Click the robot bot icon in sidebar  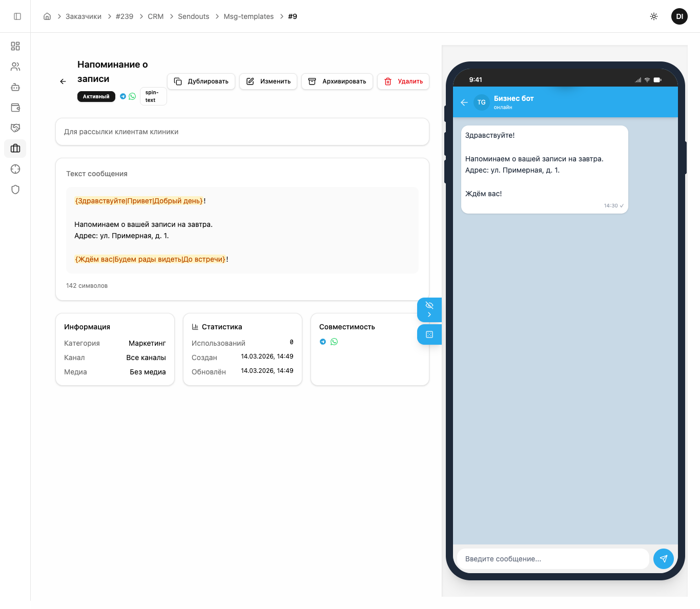point(15,87)
